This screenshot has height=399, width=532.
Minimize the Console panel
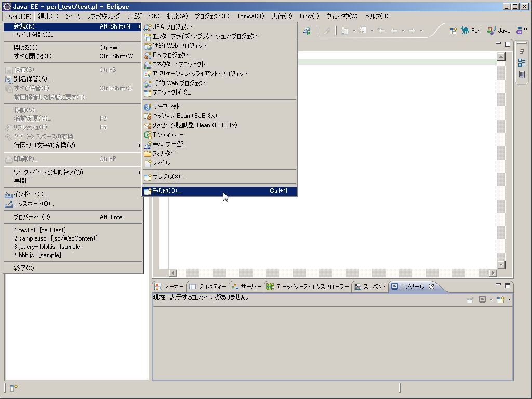click(x=498, y=285)
